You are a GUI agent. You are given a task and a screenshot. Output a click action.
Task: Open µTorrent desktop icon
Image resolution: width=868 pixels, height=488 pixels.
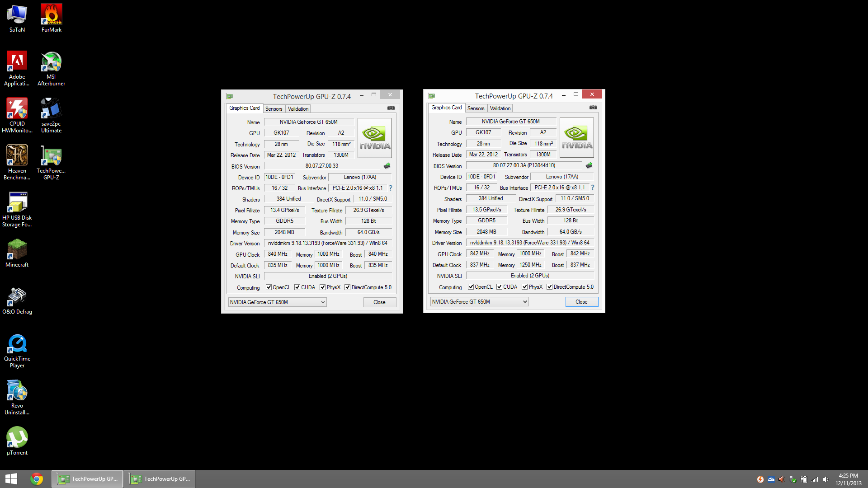click(x=17, y=441)
